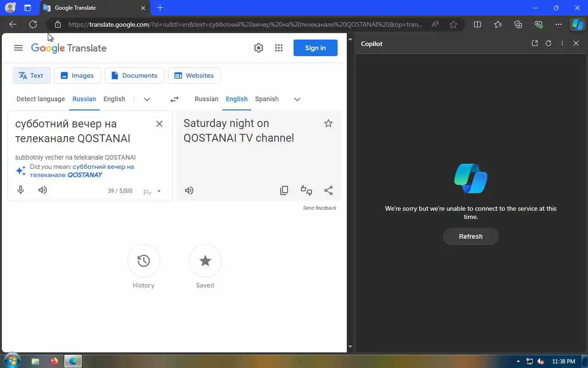Open Browser essentials heart icon

(x=538, y=24)
